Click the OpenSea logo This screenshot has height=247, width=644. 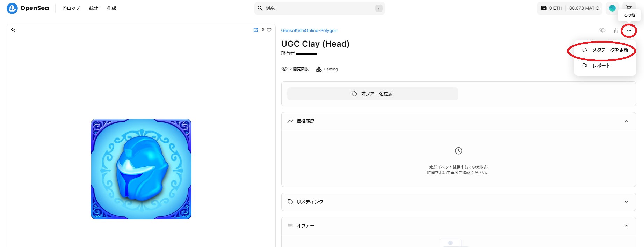tap(28, 8)
